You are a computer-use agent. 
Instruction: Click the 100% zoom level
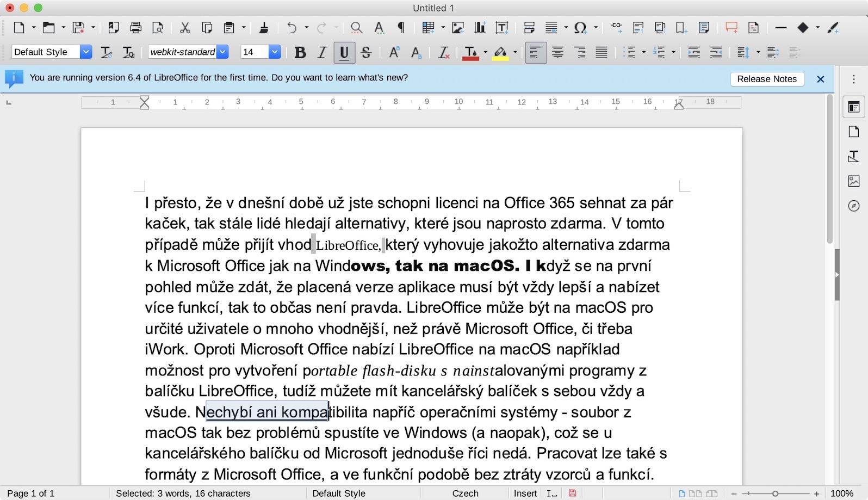(842, 493)
